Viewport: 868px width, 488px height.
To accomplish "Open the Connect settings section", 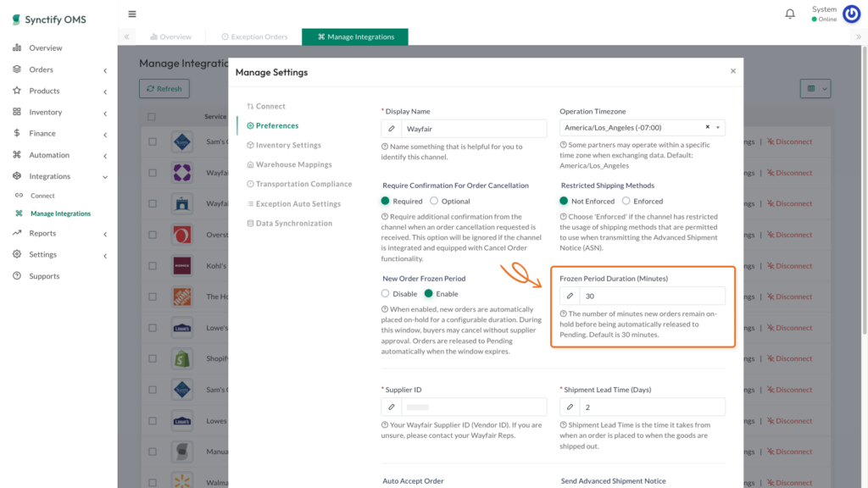I will pyautogui.click(x=266, y=106).
